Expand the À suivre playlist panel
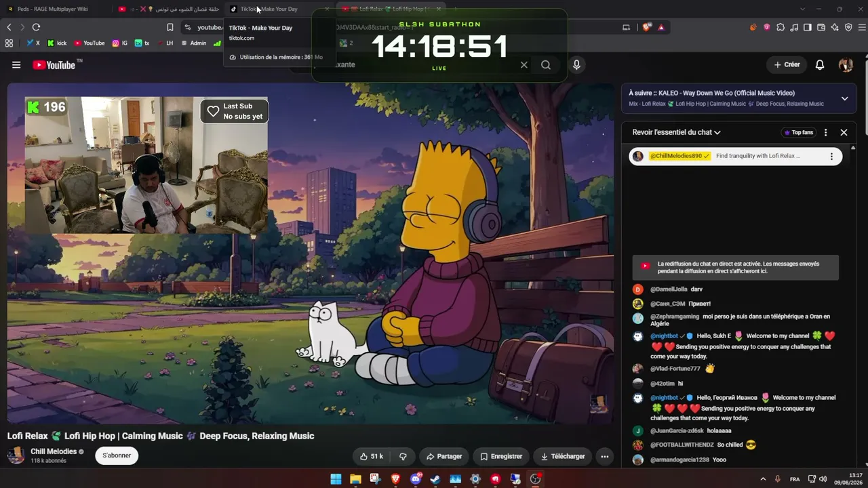868x488 pixels. (x=844, y=98)
